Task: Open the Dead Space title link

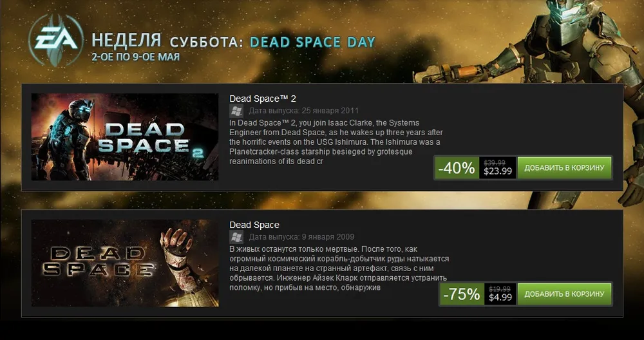Action: [254, 225]
